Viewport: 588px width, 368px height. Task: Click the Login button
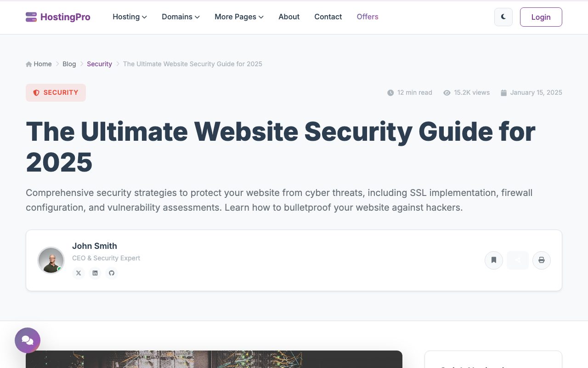(541, 17)
